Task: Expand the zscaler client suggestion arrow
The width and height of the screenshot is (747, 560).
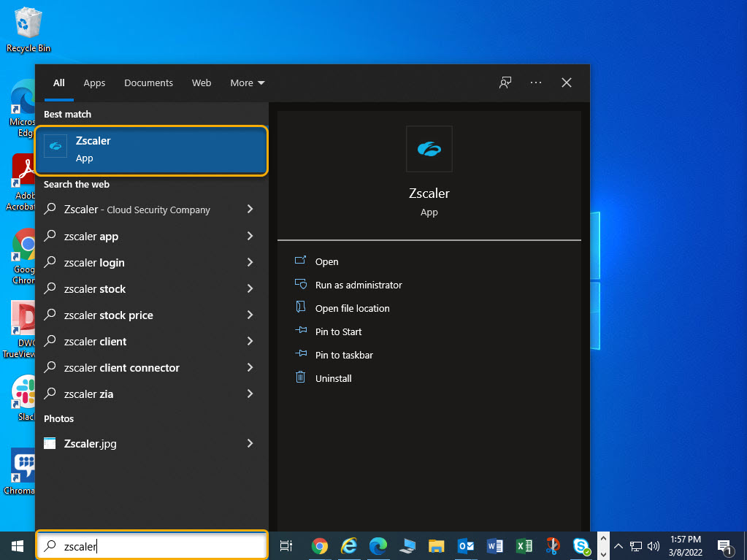Action: [x=250, y=341]
